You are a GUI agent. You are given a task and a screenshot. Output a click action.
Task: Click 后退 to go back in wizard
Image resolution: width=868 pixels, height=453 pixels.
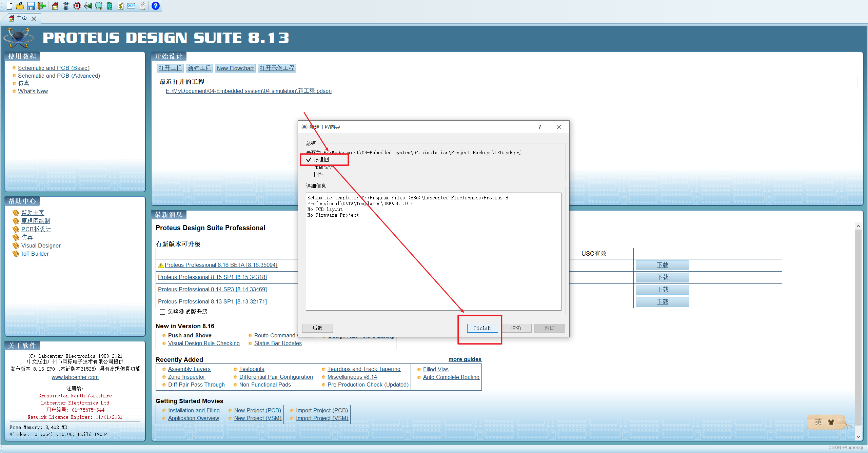tap(317, 328)
